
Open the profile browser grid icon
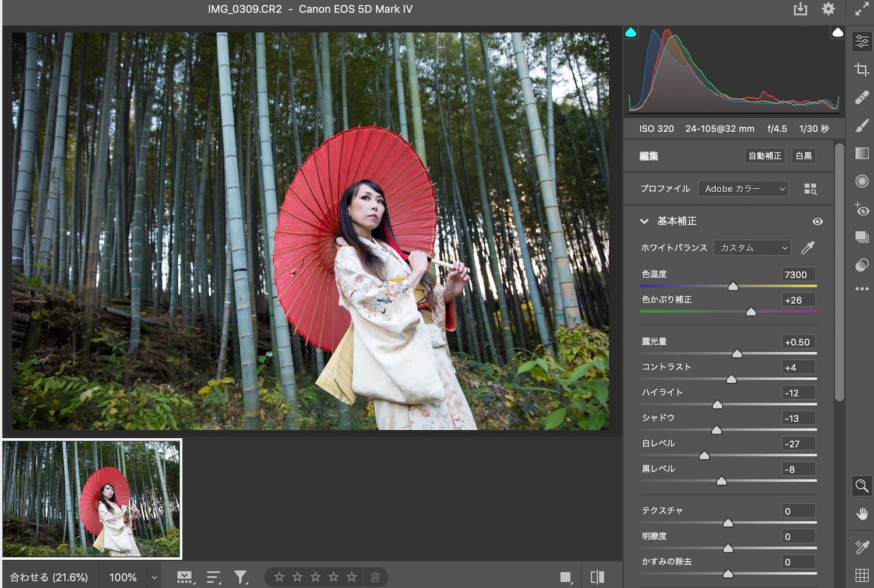(810, 189)
